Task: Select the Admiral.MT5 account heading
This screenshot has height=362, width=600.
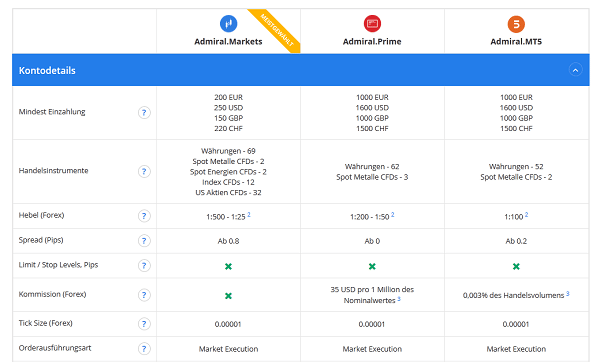Action: click(x=516, y=41)
